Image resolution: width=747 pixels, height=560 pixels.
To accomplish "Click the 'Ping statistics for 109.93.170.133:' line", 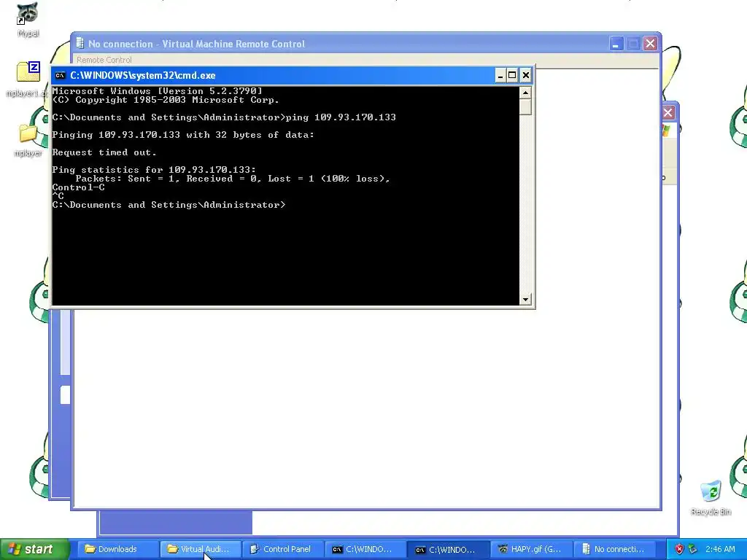I will click(154, 169).
